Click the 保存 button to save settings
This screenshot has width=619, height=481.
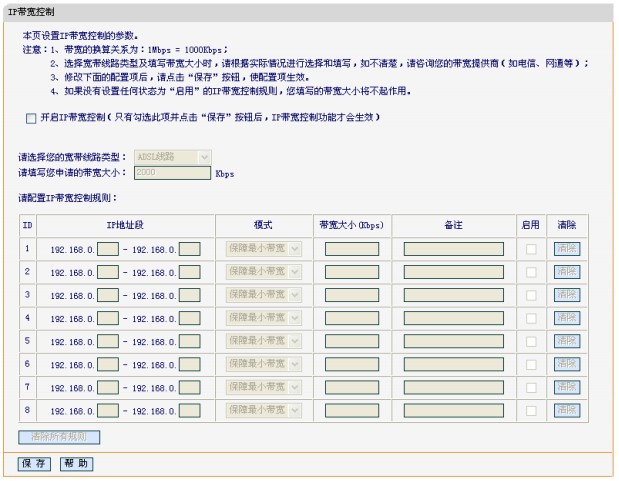click(x=34, y=464)
